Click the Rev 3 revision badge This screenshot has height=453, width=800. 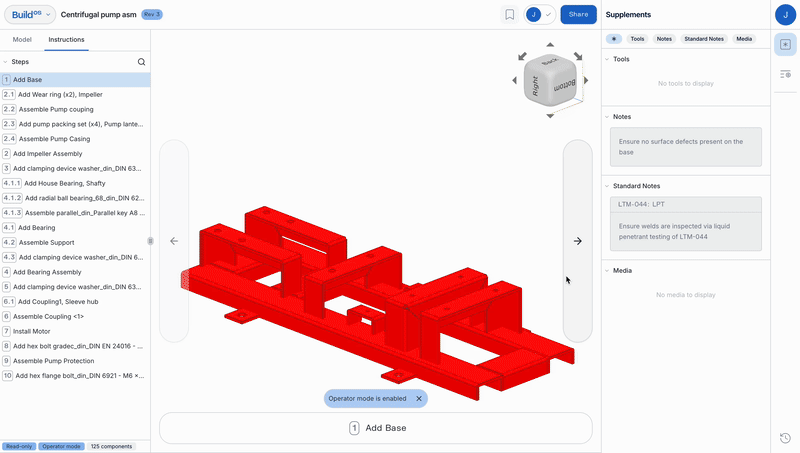pos(152,14)
